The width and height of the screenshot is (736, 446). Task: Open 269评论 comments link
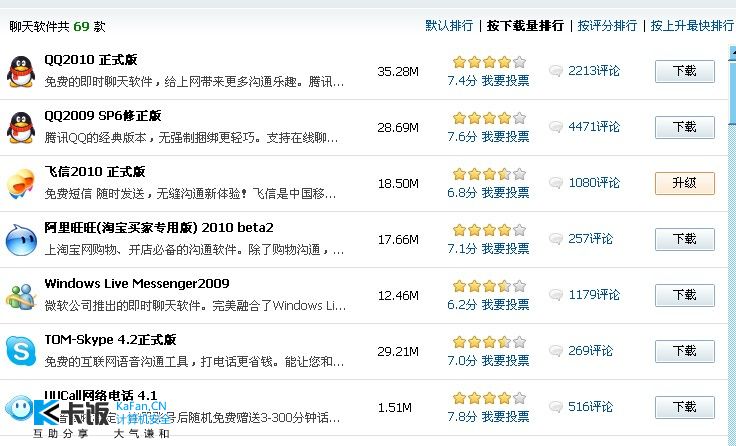pyautogui.click(x=590, y=351)
